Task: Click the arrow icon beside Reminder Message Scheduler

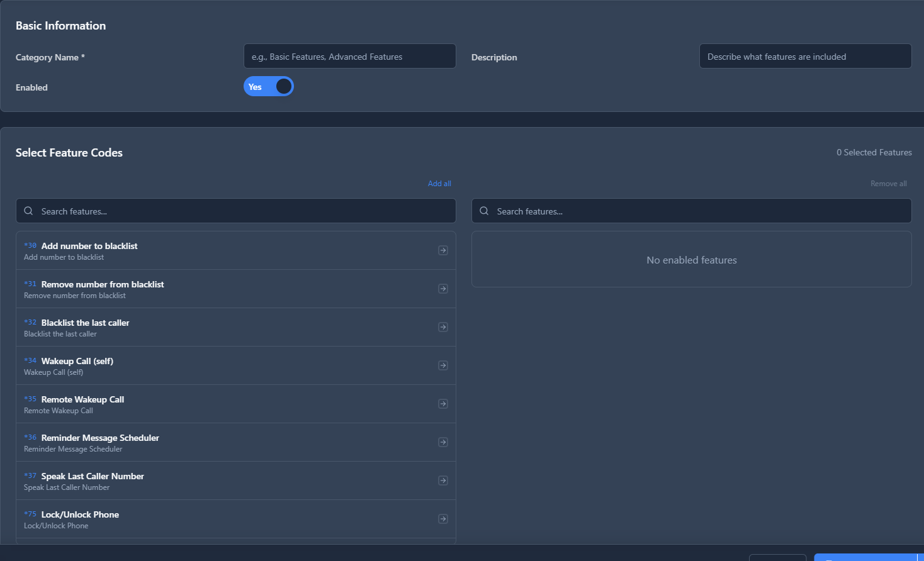Action: [x=442, y=442]
